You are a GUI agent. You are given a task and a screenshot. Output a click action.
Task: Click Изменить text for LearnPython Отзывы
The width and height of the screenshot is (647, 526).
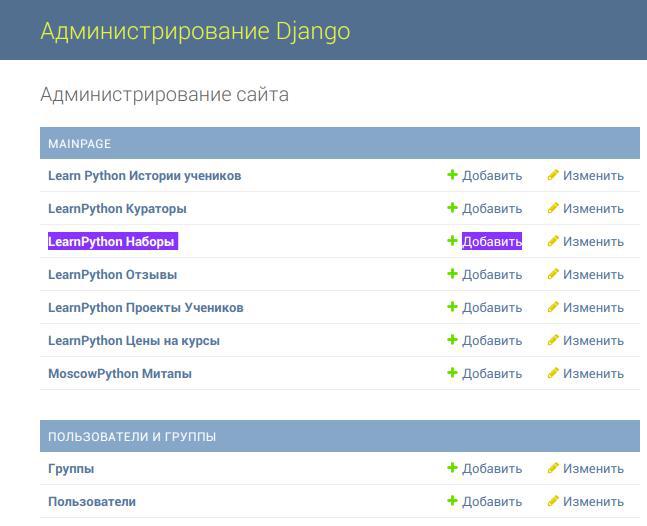coord(593,275)
